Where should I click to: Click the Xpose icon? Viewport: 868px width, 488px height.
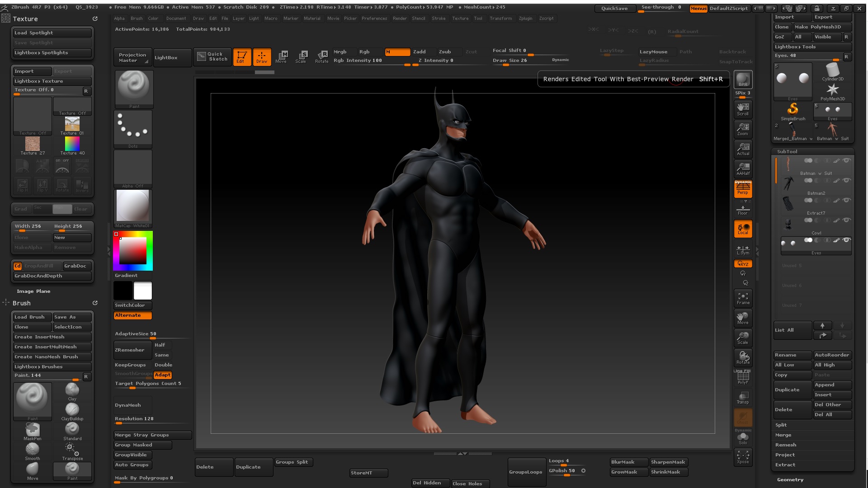click(743, 457)
